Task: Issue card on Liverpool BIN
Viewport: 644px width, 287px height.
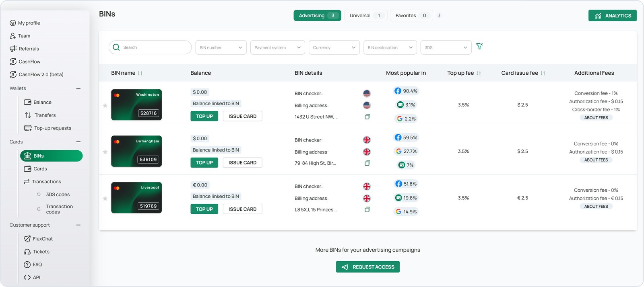Action: click(x=242, y=209)
